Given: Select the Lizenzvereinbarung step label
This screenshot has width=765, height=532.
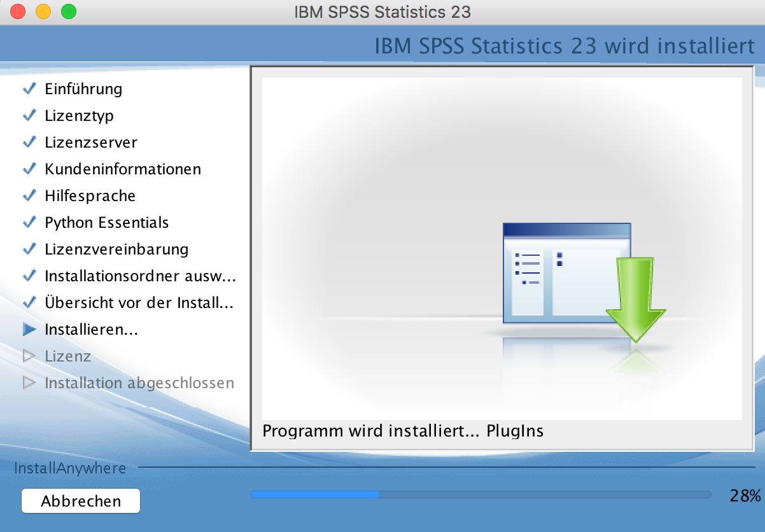Looking at the screenshot, I should [116, 249].
